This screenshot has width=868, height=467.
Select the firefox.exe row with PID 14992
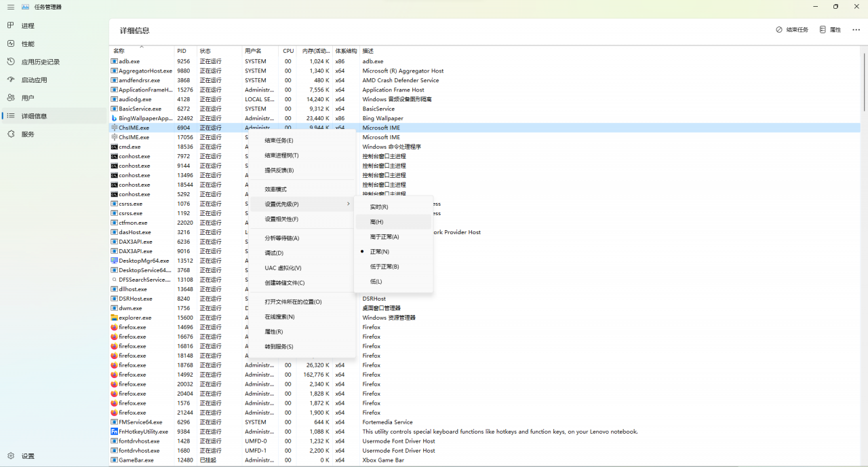point(485,375)
